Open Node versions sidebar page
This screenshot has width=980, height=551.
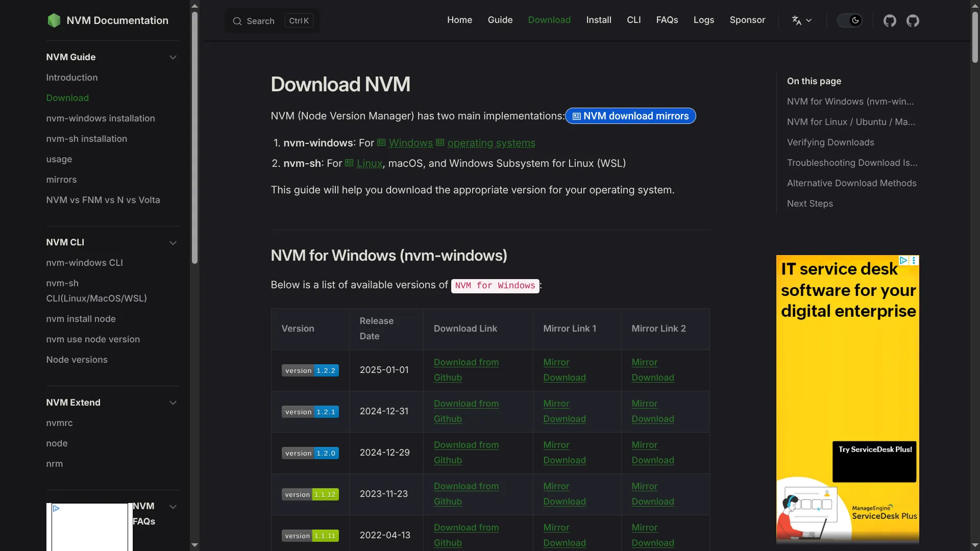tap(77, 360)
